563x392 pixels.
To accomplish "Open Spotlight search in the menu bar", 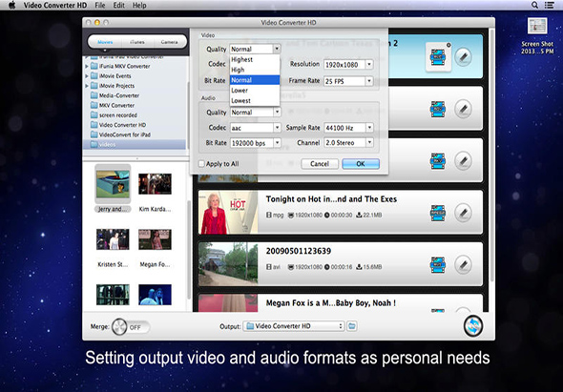I will [x=534, y=5].
